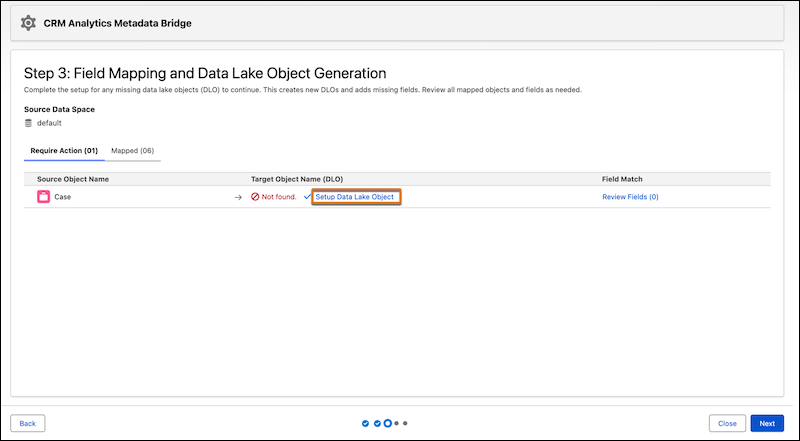Click the Case object pink icon
800x441 pixels.
[x=43, y=197]
